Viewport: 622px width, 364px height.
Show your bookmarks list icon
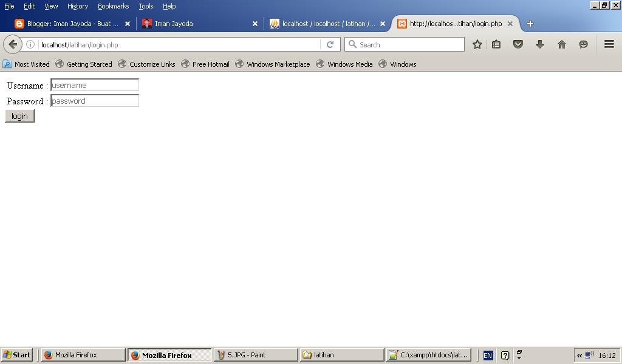pos(496,44)
